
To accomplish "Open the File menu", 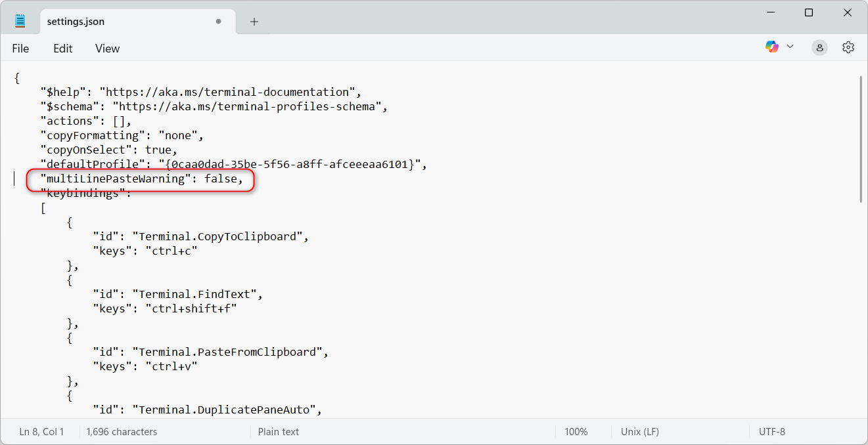I will pos(20,49).
